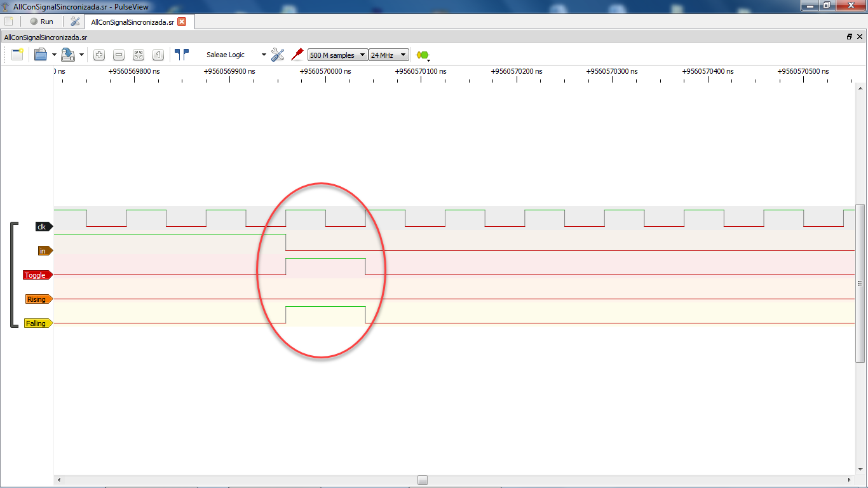Click the ruler at +9560569800 ns
Viewport: 868px width, 488px height.
tap(134, 71)
